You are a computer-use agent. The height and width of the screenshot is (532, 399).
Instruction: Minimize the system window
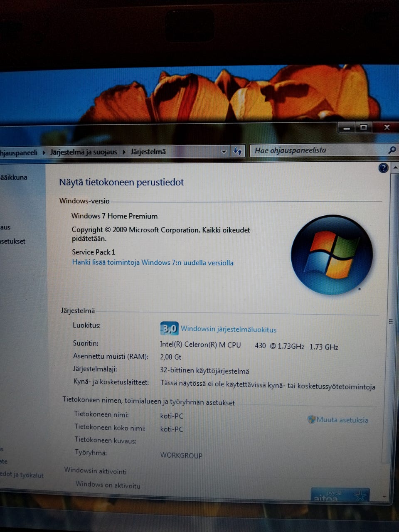(347, 128)
